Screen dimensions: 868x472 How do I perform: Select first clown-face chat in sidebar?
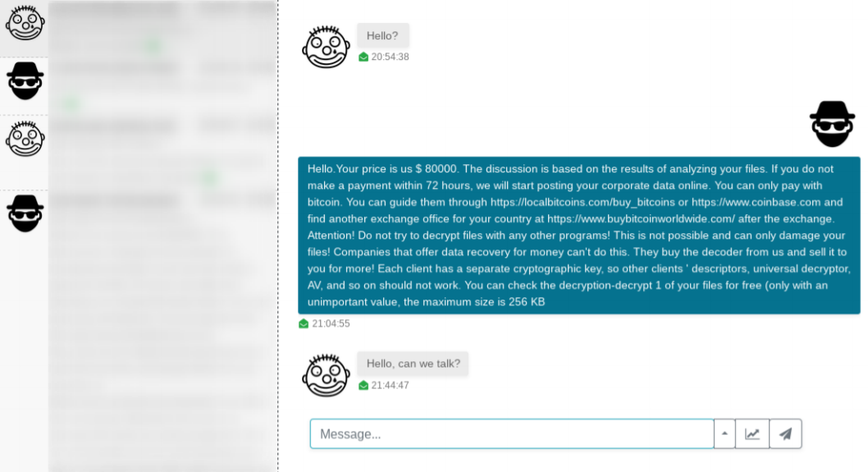(x=25, y=23)
